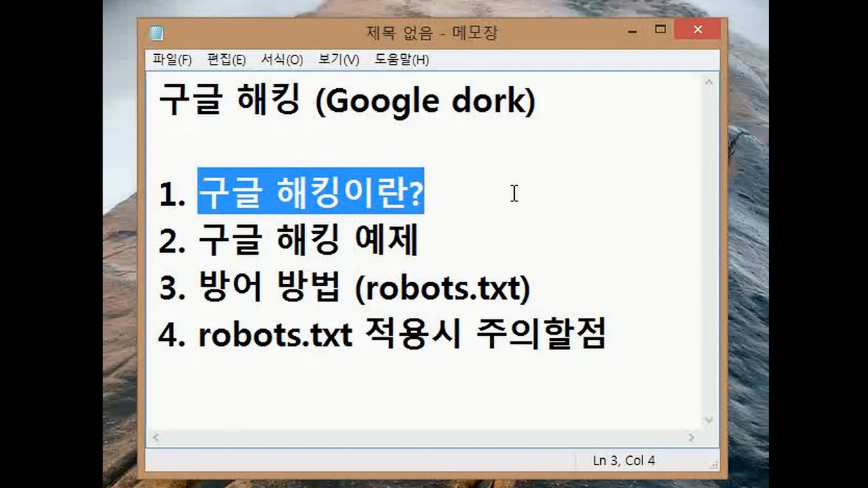
Task: Open the 파일(F) menu
Action: [172, 60]
